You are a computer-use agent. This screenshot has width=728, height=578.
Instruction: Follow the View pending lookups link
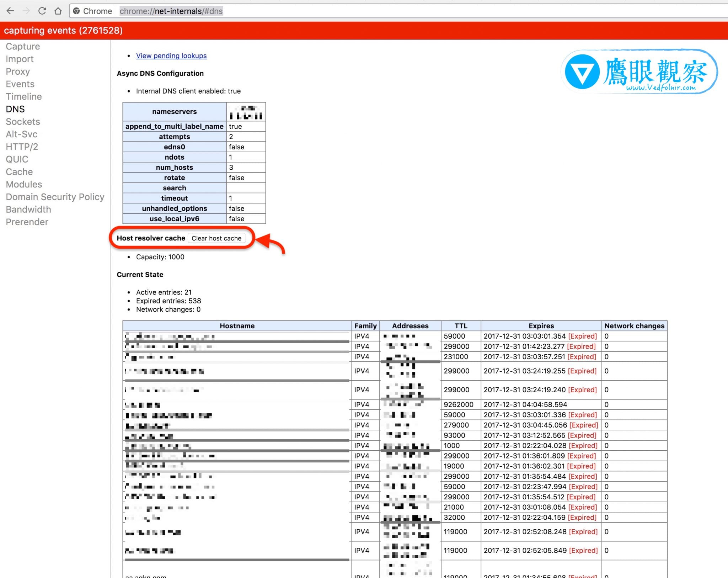coord(171,56)
